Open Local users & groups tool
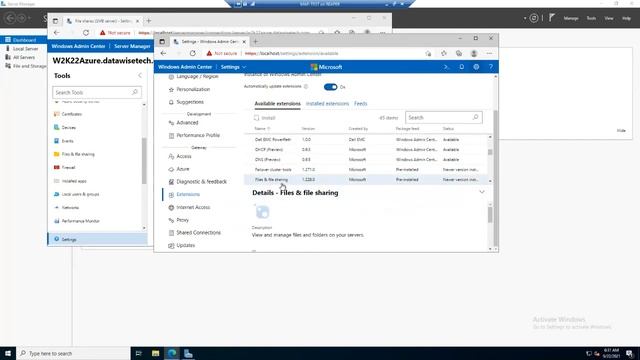Image resolution: width=640 pixels, height=360 pixels. point(80,194)
